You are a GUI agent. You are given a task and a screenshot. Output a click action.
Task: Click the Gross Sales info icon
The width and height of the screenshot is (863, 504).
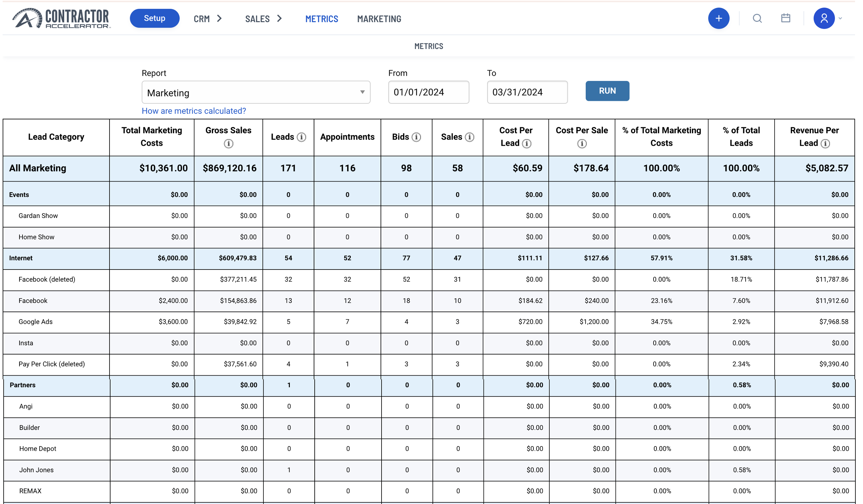(228, 144)
